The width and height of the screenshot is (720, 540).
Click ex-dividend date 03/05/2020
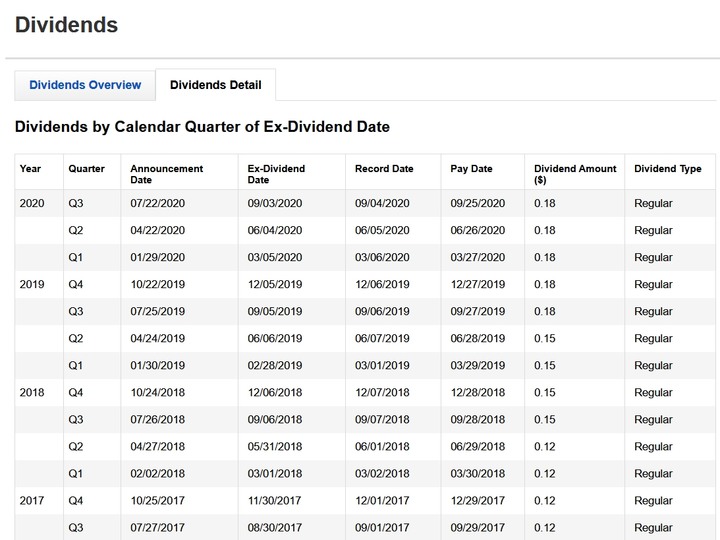[275, 257]
